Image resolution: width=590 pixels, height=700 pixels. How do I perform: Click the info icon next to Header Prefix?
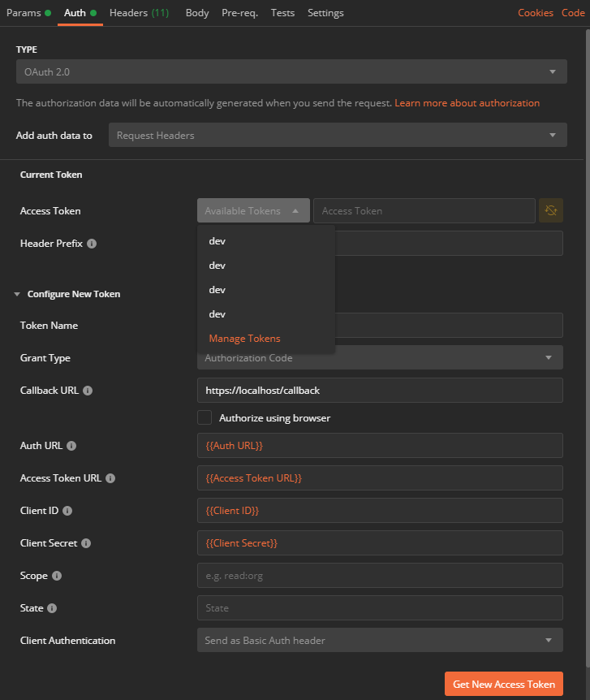90,244
